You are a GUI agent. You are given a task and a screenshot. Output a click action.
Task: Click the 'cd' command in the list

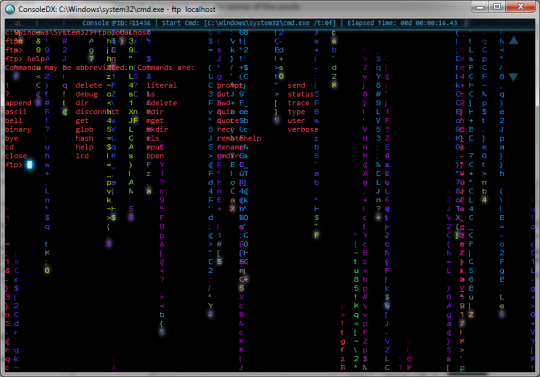pyautogui.click(x=10, y=147)
